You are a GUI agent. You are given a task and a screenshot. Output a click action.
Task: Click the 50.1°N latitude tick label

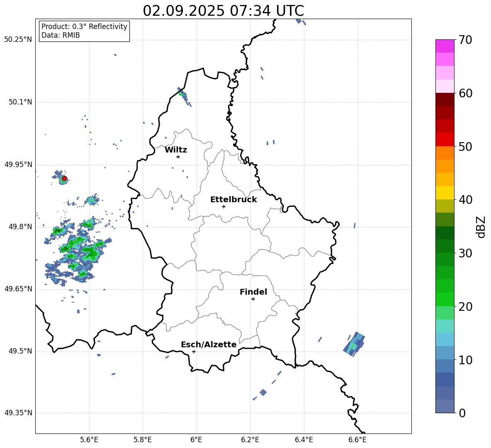point(20,102)
